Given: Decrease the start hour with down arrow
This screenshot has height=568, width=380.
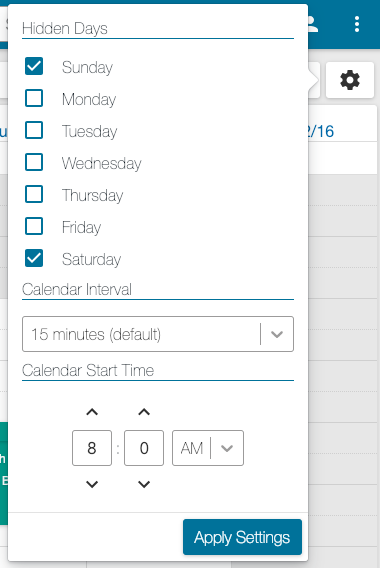Looking at the screenshot, I should [x=92, y=484].
